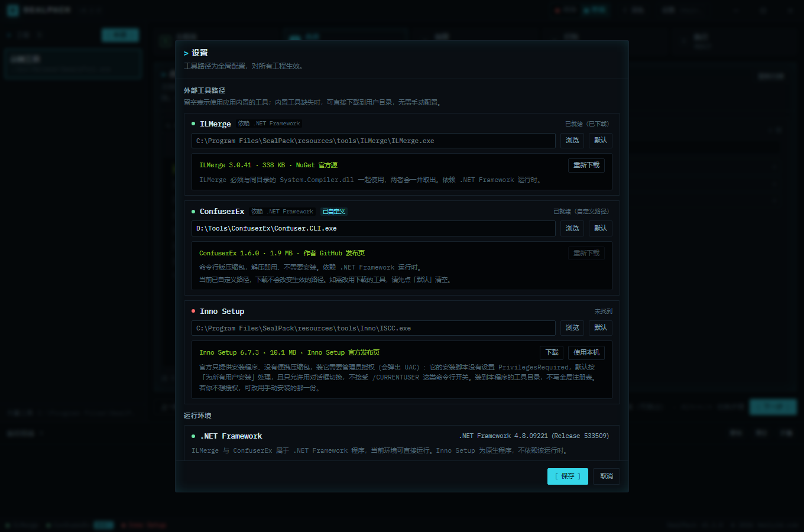804x532 pixels.
Task: Open 浏览 for the ConfuserEx path
Action: pyautogui.click(x=572, y=228)
